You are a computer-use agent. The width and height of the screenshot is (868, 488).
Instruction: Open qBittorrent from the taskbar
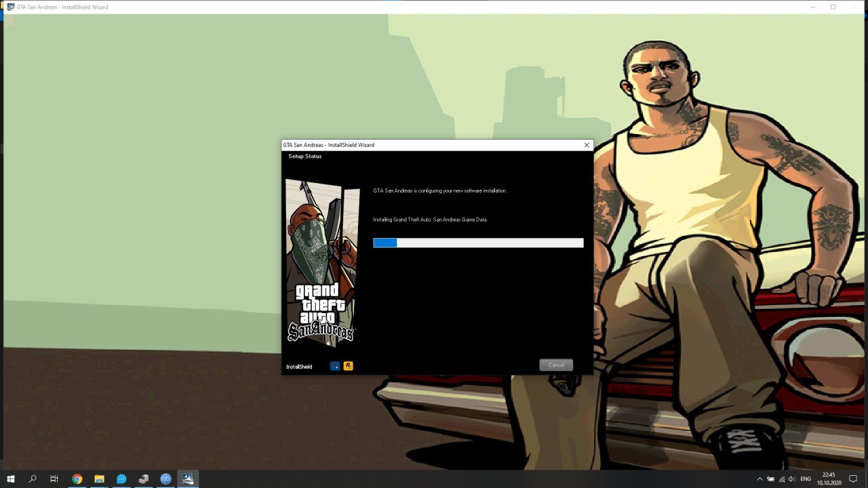[x=165, y=479]
